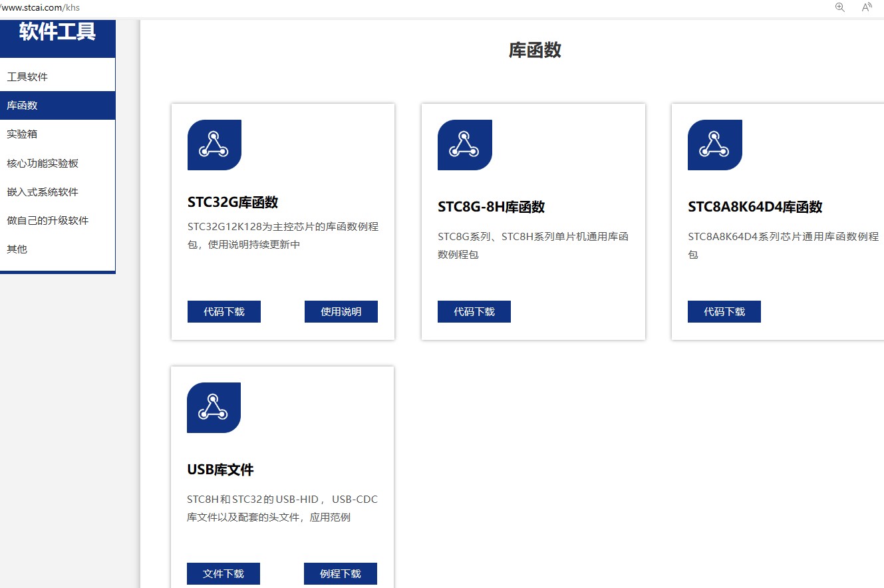Download code for STC32G库函数

tap(224, 311)
